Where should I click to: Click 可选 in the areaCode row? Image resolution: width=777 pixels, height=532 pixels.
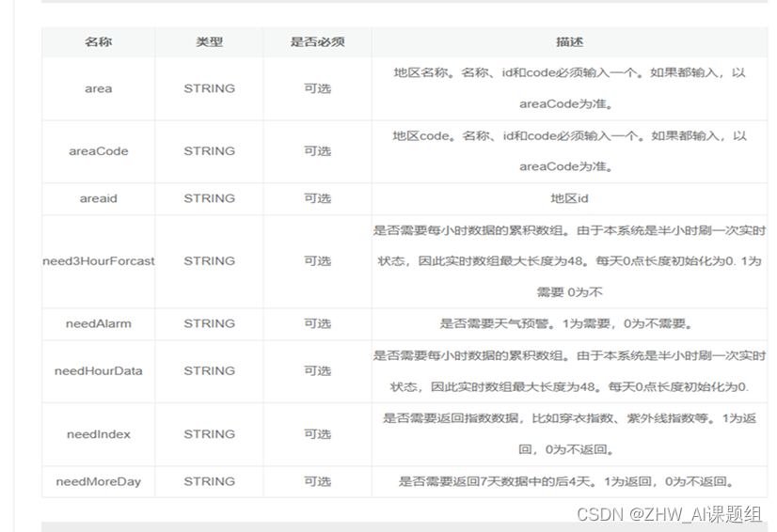pyautogui.click(x=318, y=151)
